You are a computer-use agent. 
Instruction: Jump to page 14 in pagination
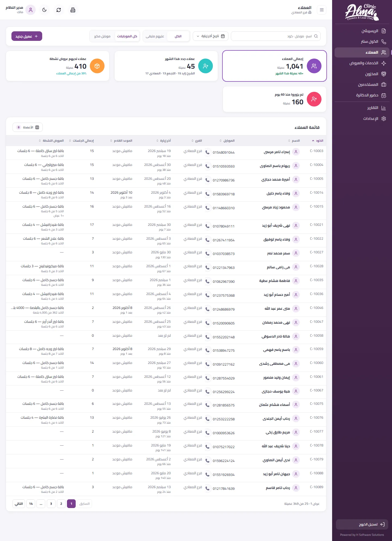(31, 504)
